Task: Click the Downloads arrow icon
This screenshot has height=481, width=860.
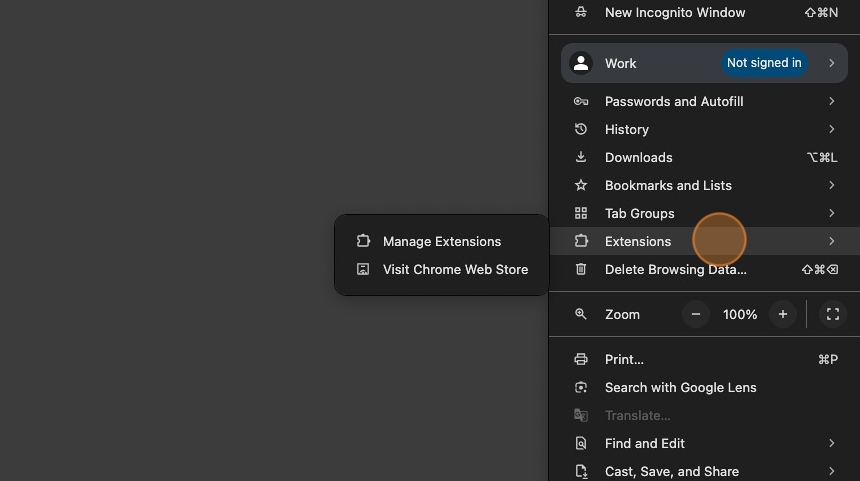Action: pyautogui.click(x=581, y=157)
